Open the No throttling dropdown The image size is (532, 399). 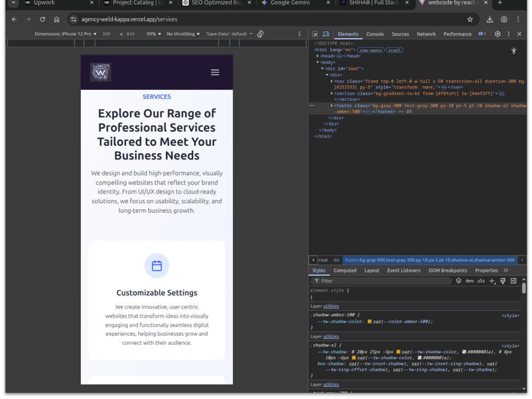[183, 34]
